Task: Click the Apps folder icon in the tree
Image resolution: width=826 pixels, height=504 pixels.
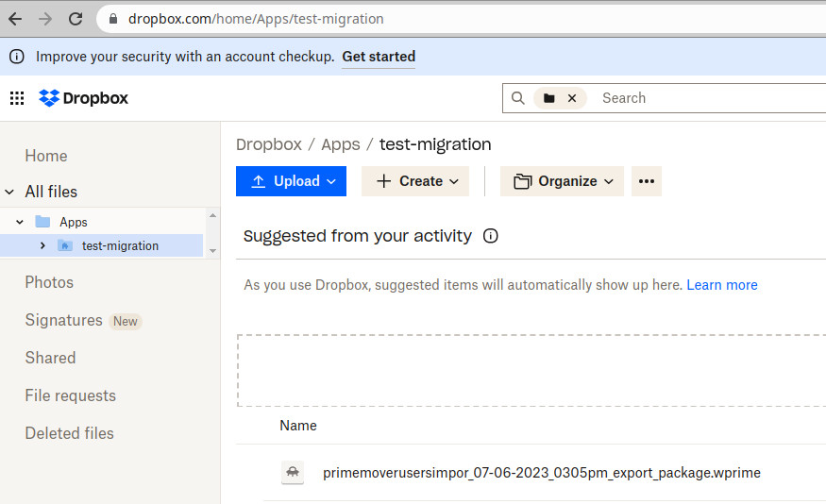Action: [42, 222]
